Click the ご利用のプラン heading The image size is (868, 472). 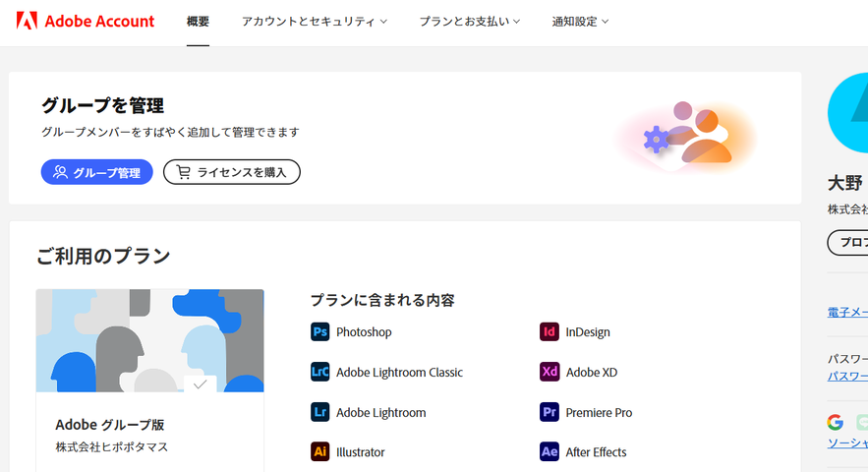click(103, 256)
